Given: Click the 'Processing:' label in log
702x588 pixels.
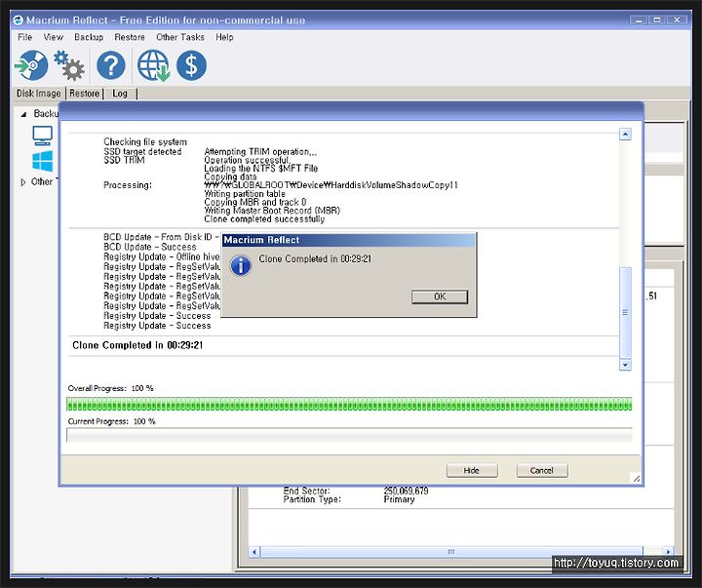Looking at the screenshot, I should (128, 185).
